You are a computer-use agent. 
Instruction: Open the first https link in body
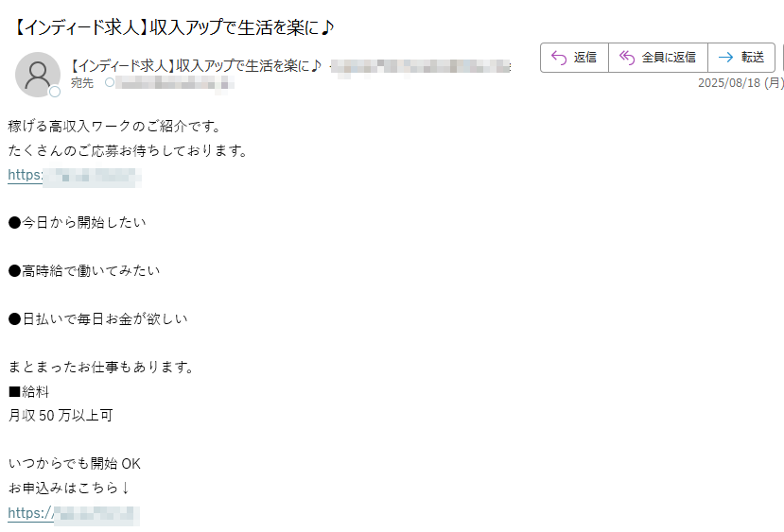[x=74, y=176]
